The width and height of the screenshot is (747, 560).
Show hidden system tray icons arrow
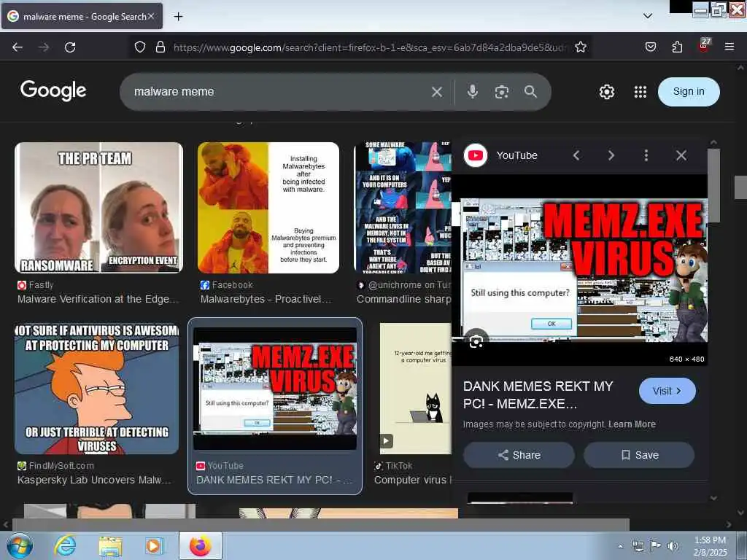[x=620, y=546]
